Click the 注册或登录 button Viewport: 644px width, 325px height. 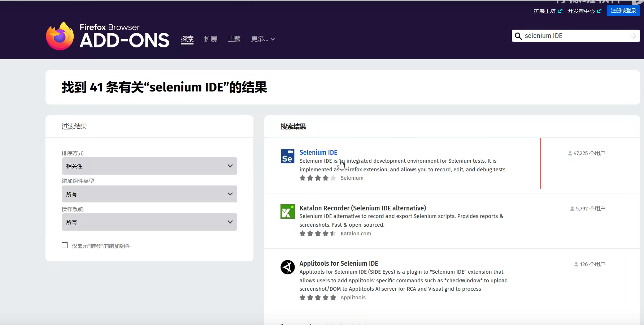pyautogui.click(x=623, y=11)
